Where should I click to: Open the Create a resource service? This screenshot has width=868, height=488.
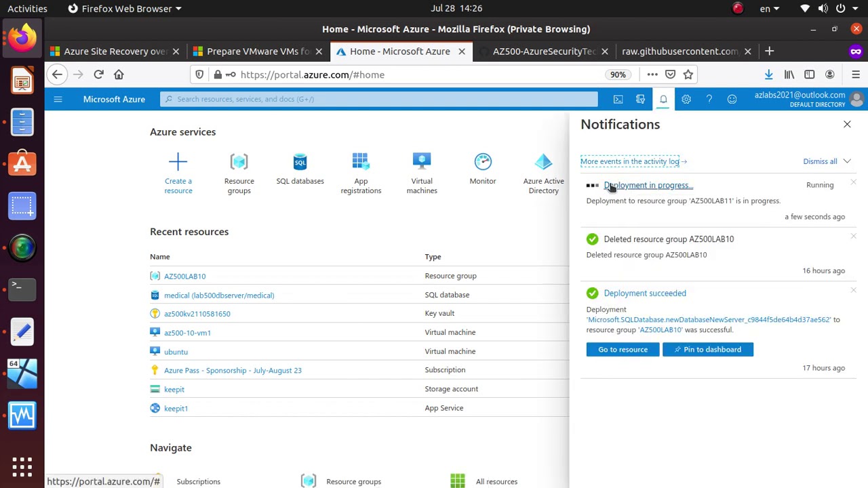coord(178,174)
